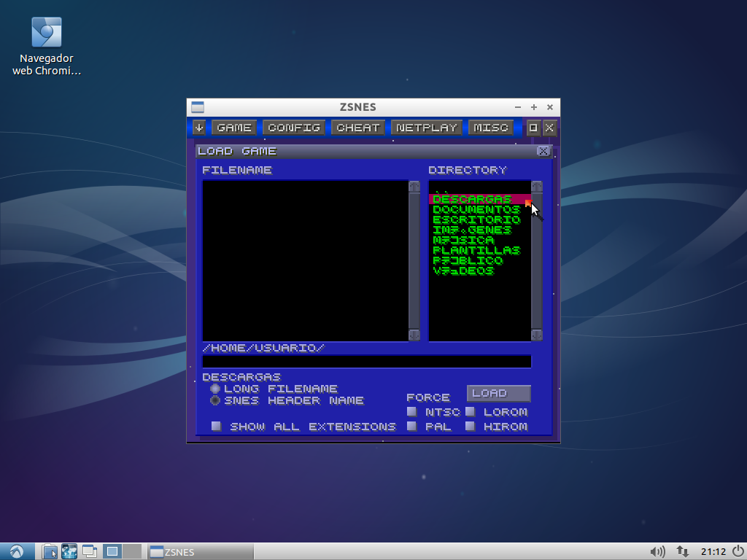Image resolution: width=747 pixels, height=560 pixels.
Task: Open the NETPLAY menu
Action: [427, 128]
